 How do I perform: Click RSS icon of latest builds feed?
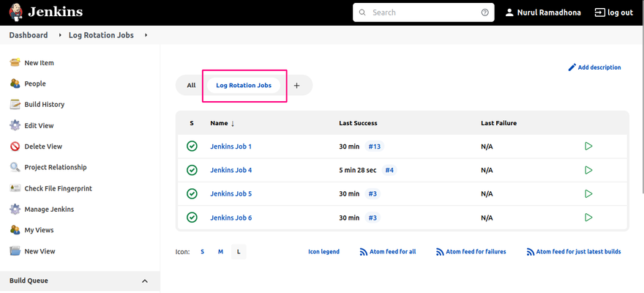point(531,251)
